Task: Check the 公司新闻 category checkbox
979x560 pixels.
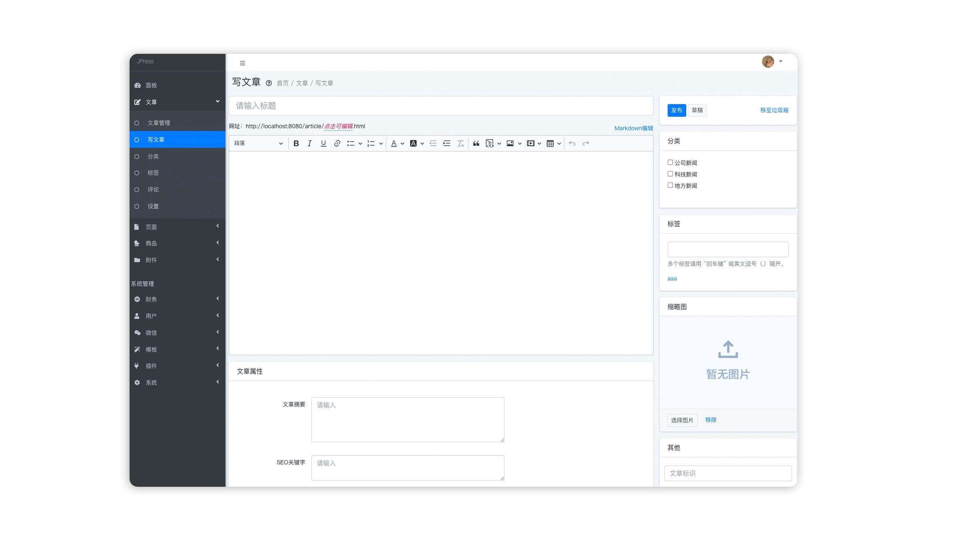Action: [x=670, y=163]
